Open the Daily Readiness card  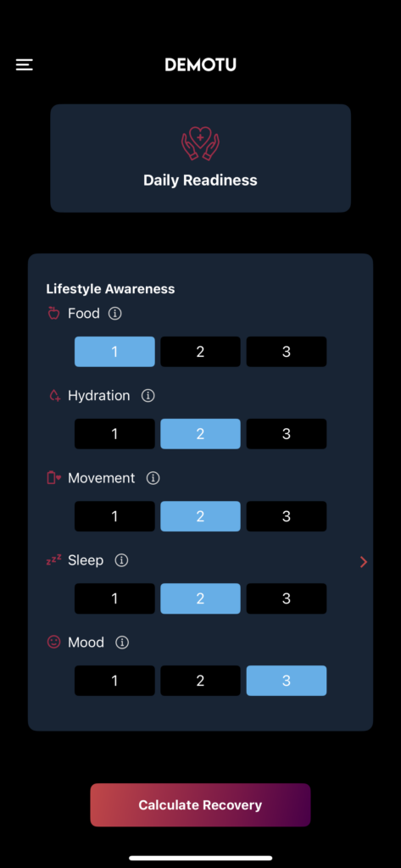tap(200, 159)
